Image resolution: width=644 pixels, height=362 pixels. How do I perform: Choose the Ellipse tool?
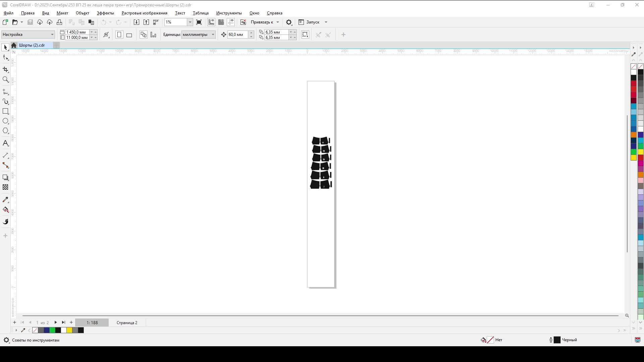tap(5, 121)
